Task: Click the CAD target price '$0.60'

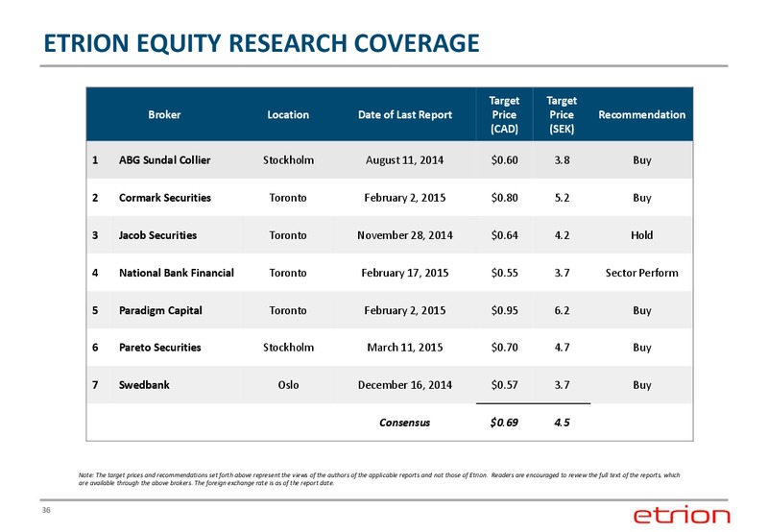Action: pyautogui.click(x=505, y=160)
